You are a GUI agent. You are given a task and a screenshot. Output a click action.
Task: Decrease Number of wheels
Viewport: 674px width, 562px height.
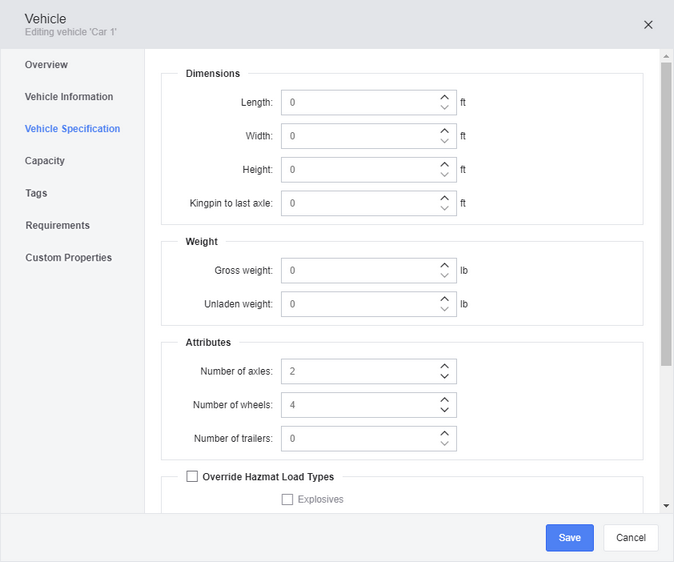(444, 410)
